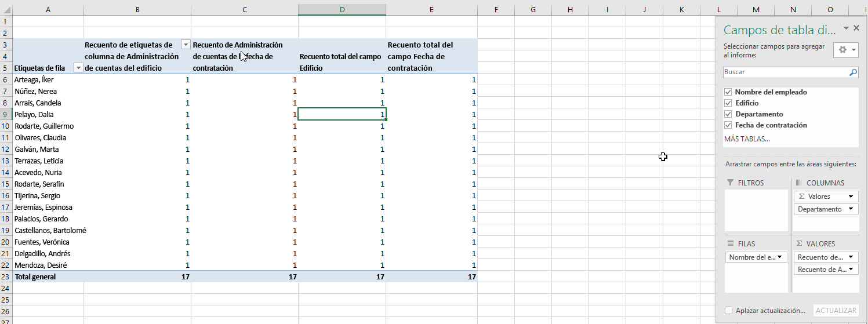Click the FILTROS funnel icon
This screenshot has height=324, width=868.
730,183
